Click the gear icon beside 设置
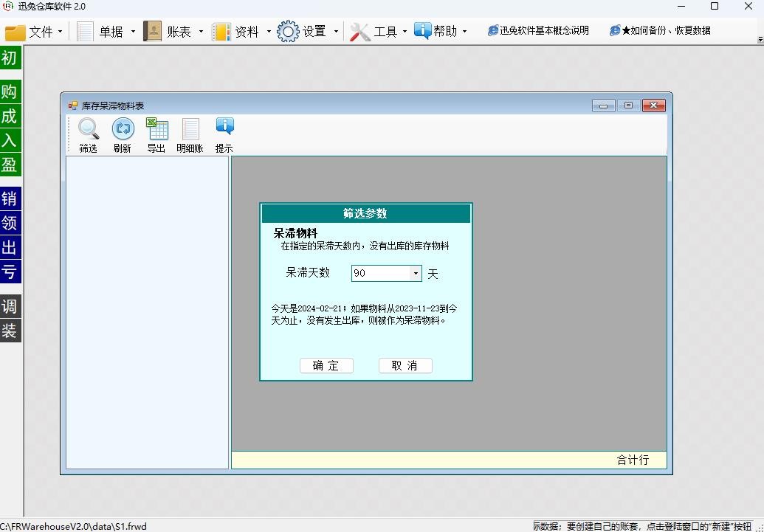 coord(287,32)
